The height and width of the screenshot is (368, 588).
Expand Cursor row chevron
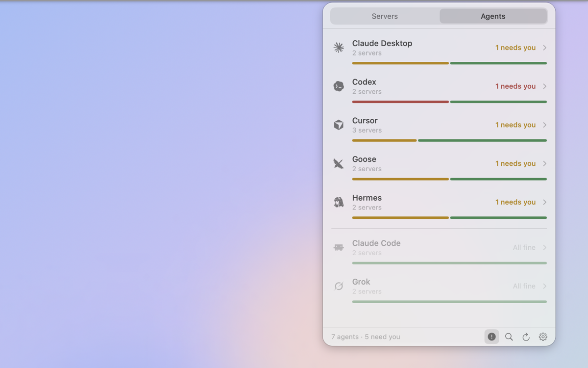coord(544,125)
